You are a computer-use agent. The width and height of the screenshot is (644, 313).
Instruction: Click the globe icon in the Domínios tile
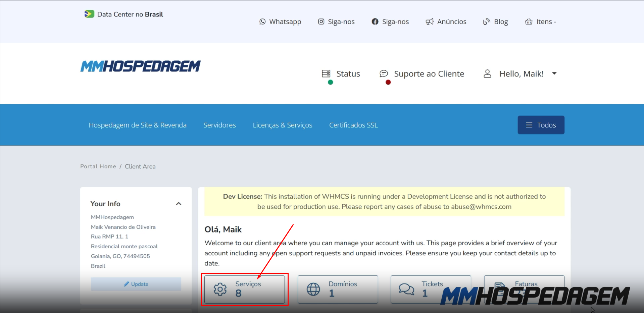pos(313,289)
